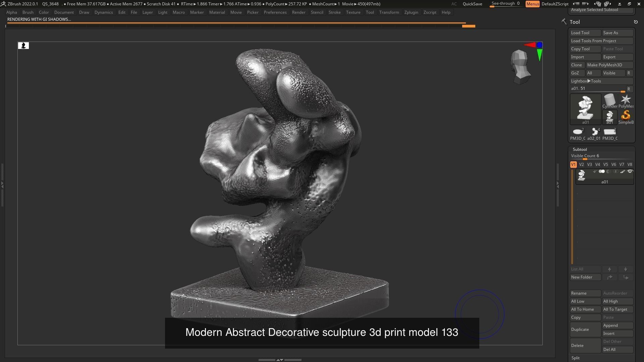The width and height of the screenshot is (644, 362).
Task: Click previous UI layout icon
Action: tap(598, 4)
